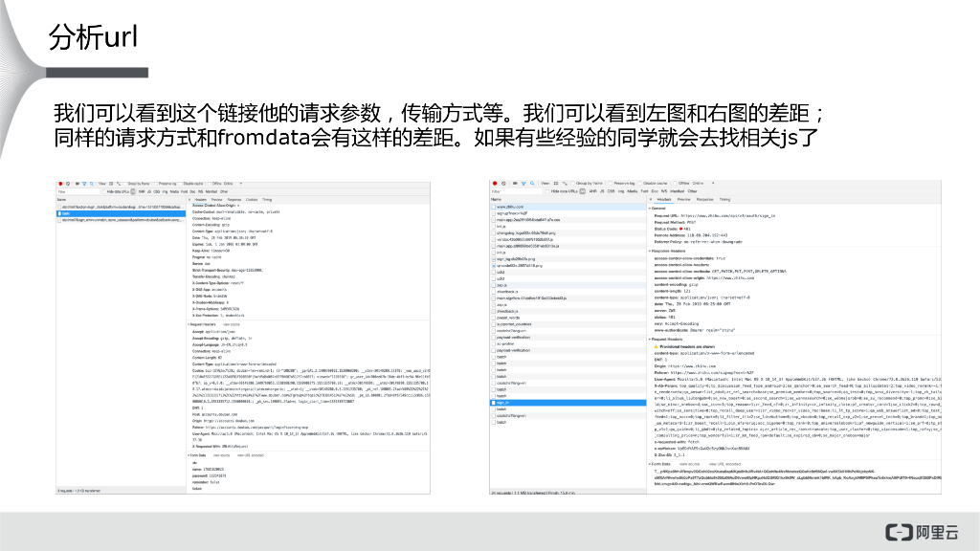This screenshot has height=551, width=980.
Task: Click Form Data view source in left DevTools
Action: click(x=222, y=455)
